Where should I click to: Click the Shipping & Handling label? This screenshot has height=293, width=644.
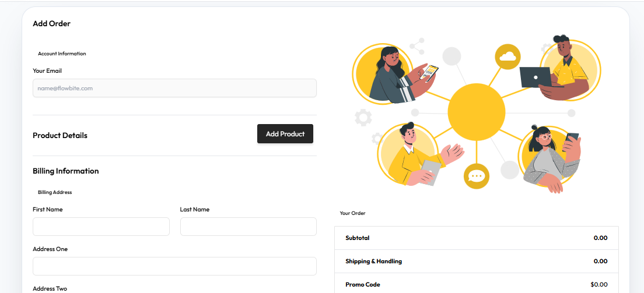(x=374, y=261)
